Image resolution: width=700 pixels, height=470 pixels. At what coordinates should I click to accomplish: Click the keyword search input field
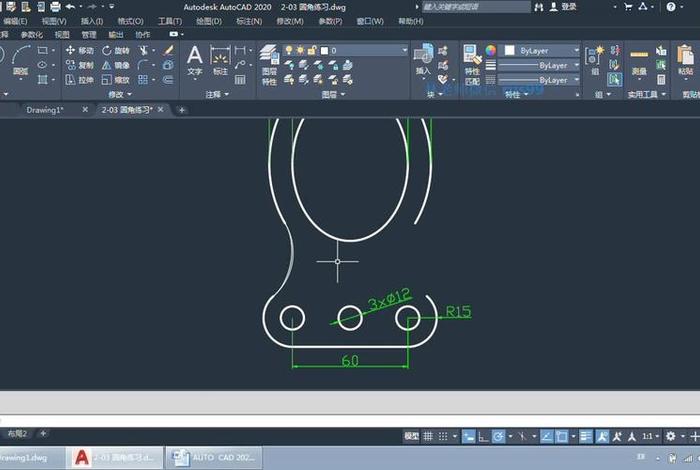pos(476,7)
